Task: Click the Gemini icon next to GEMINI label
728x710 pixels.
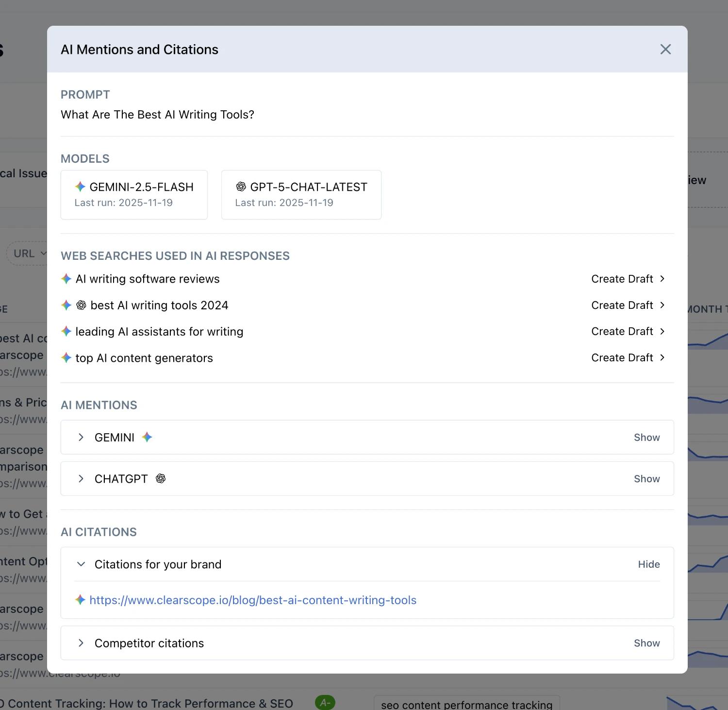Action: [147, 437]
